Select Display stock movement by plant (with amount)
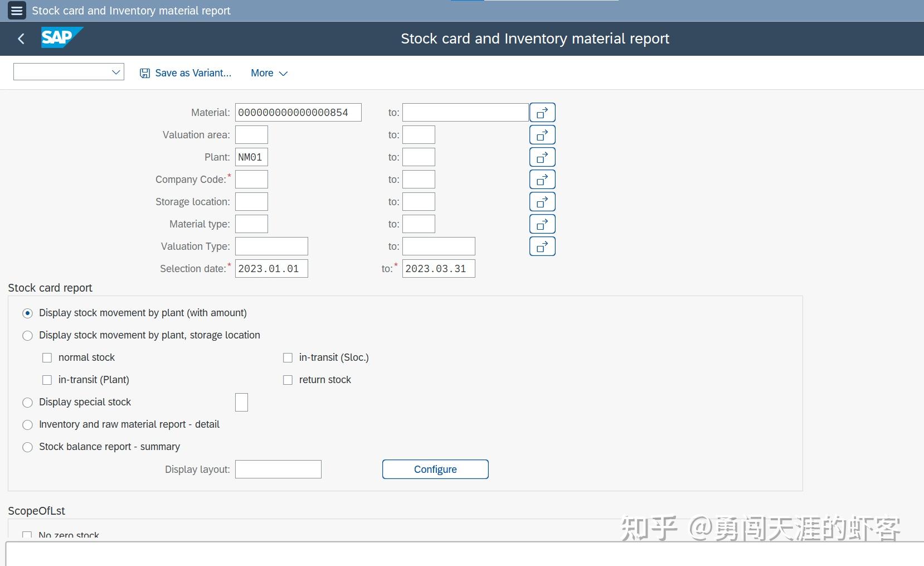924x566 pixels. coord(27,313)
